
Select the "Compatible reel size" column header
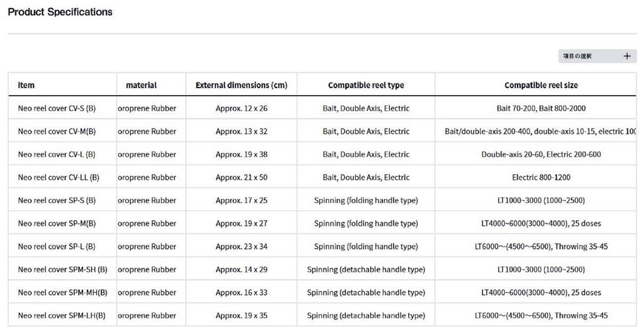(x=541, y=85)
